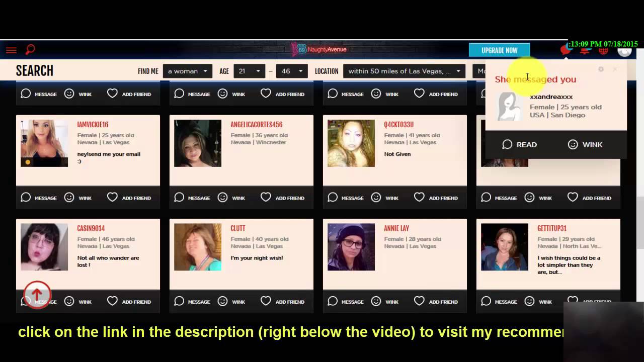Expand the maximum age 46 dropdown
Screen dimensions: 644x362
[292, 71]
